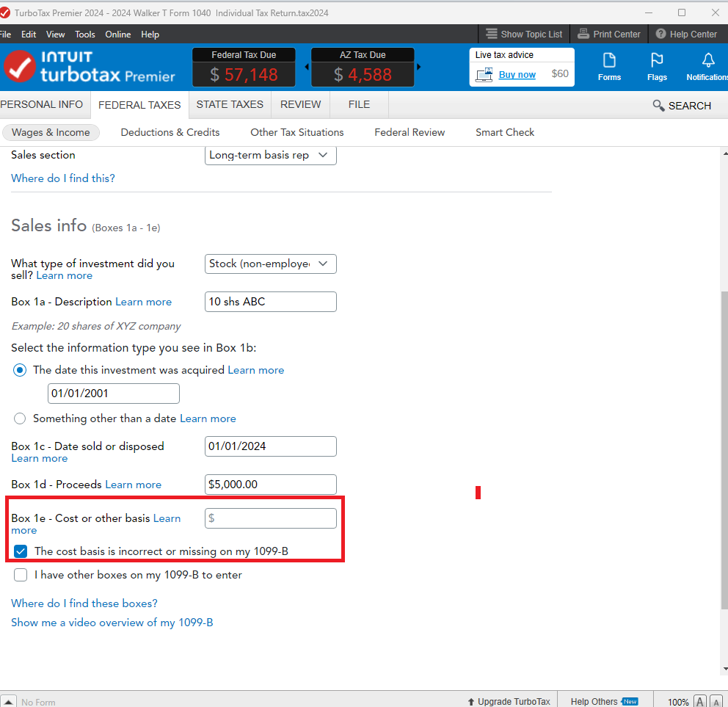Go to Deductions & Credits
728x707 pixels.
coord(170,132)
